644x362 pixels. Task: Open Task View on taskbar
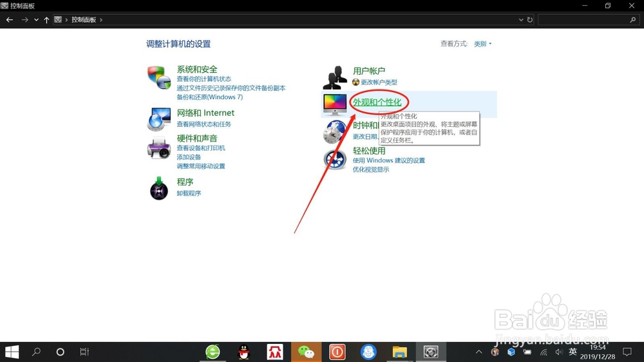coord(84,352)
